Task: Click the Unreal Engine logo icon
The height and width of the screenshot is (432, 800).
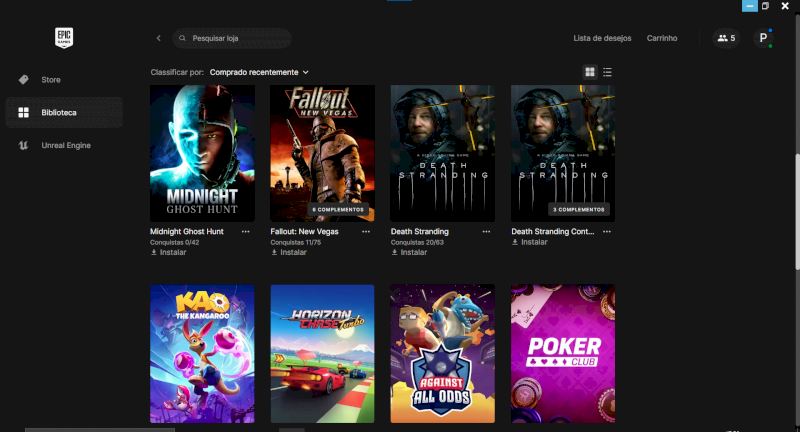Action: coord(23,145)
